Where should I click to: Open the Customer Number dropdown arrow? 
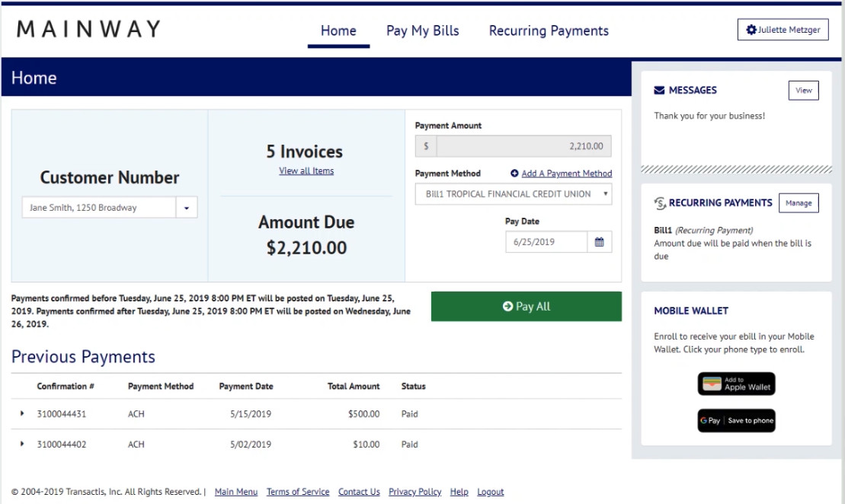pyautogui.click(x=187, y=207)
